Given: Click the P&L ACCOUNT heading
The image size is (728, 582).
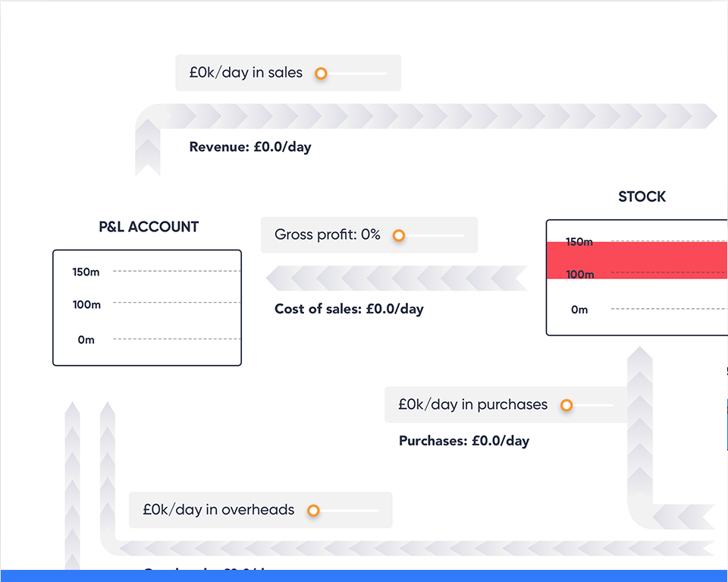Looking at the screenshot, I should pos(149,227).
